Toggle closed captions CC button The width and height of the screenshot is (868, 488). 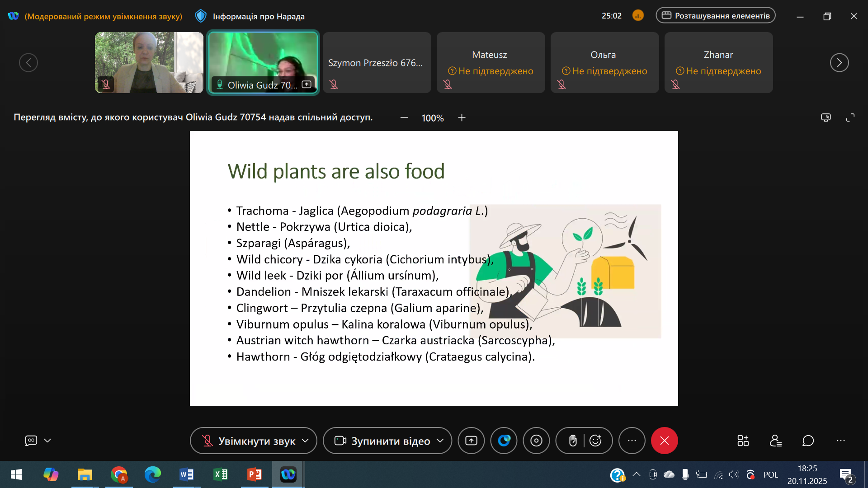tap(31, 441)
